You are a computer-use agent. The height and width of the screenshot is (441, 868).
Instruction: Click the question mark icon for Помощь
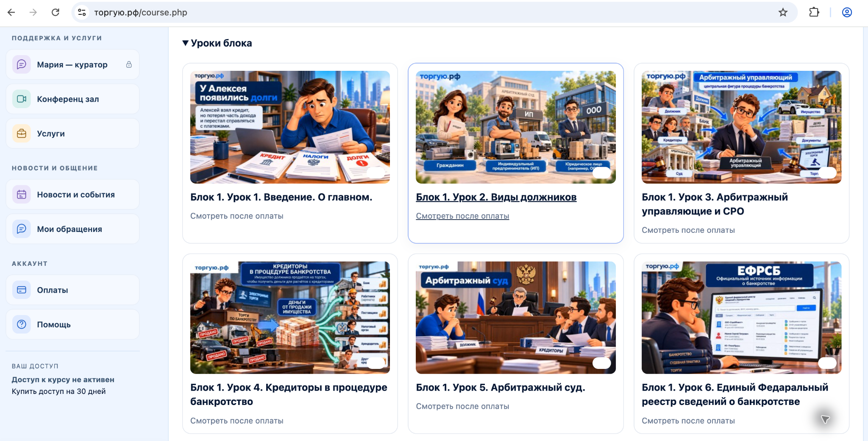click(22, 324)
